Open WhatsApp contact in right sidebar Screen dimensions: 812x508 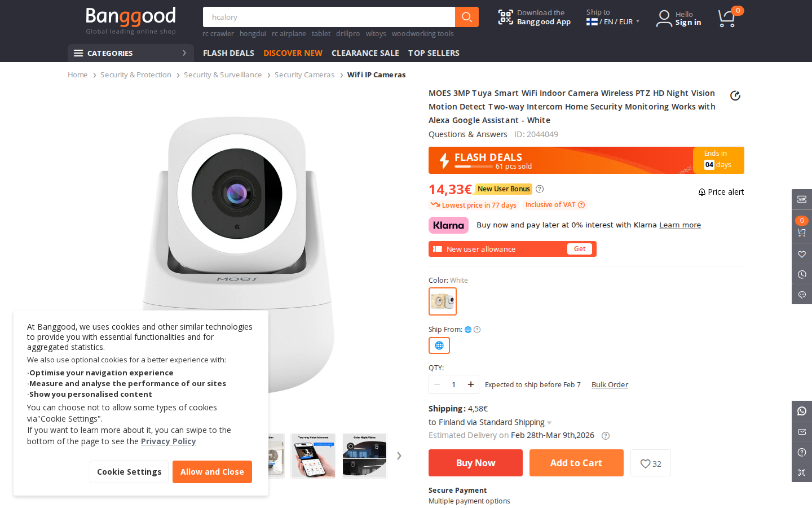pos(802,411)
